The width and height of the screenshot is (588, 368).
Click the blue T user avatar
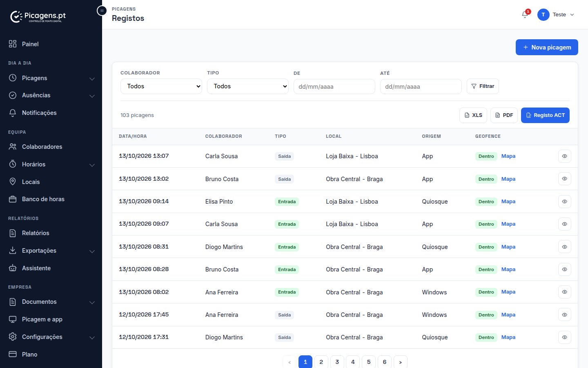click(543, 15)
